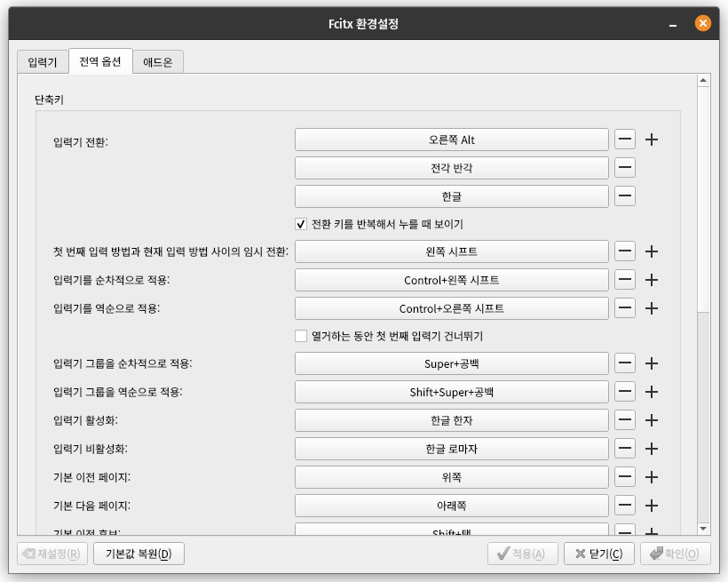Click the 오른쪽 Alt key binding button
The image size is (728, 582).
click(451, 140)
